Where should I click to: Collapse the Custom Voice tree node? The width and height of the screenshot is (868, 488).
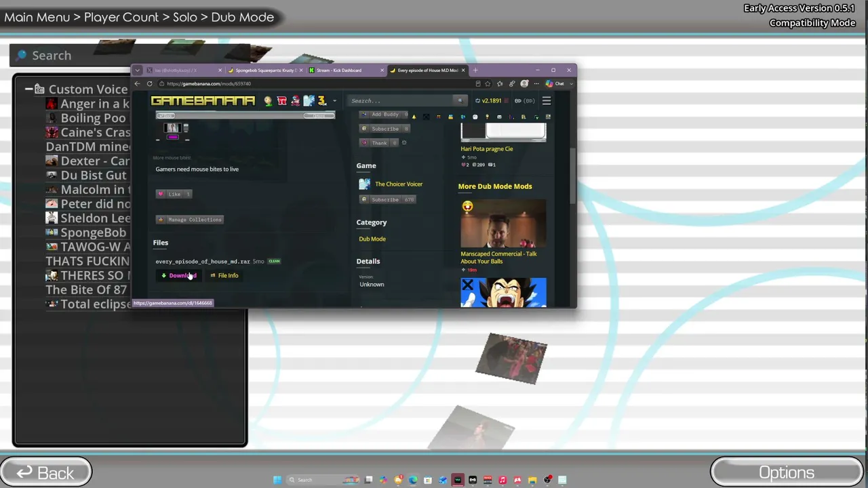(29, 89)
